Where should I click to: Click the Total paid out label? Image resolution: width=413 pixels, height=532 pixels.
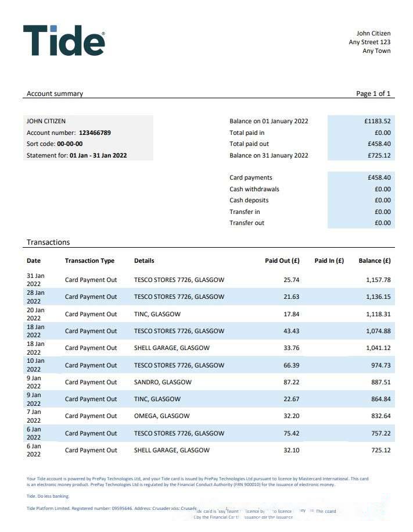click(x=249, y=144)
